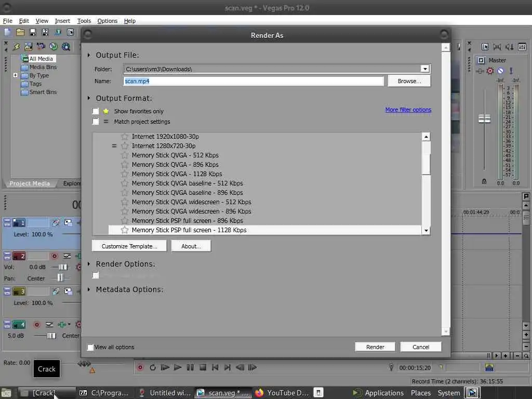The height and width of the screenshot is (399, 532).
Task: Click the Master FX gear icon
Action: tap(490, 71)
